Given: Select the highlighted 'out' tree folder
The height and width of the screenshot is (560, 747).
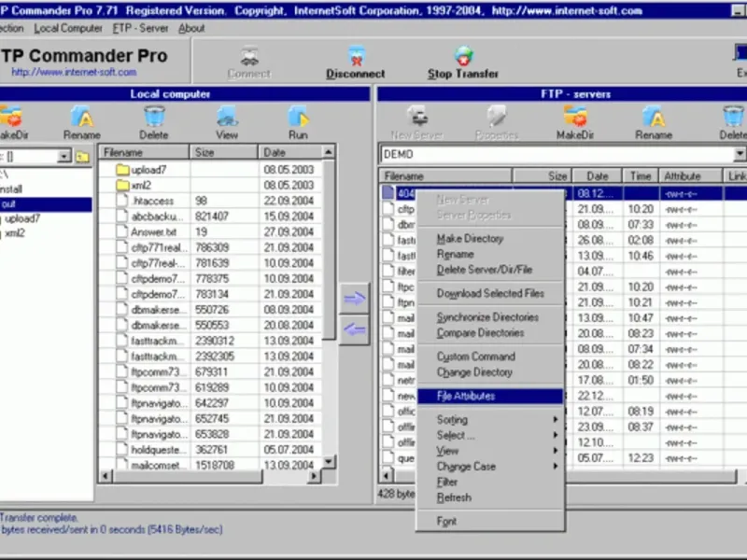Looking at the screenshot, I should tap(45, 204).
